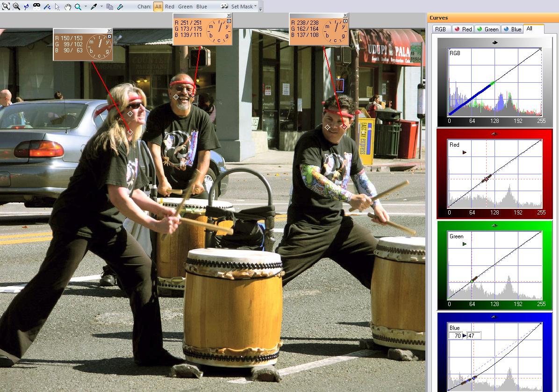Open the toolbar overflow options arrow
Screen dimensions: 559x392
pos(261,8)
